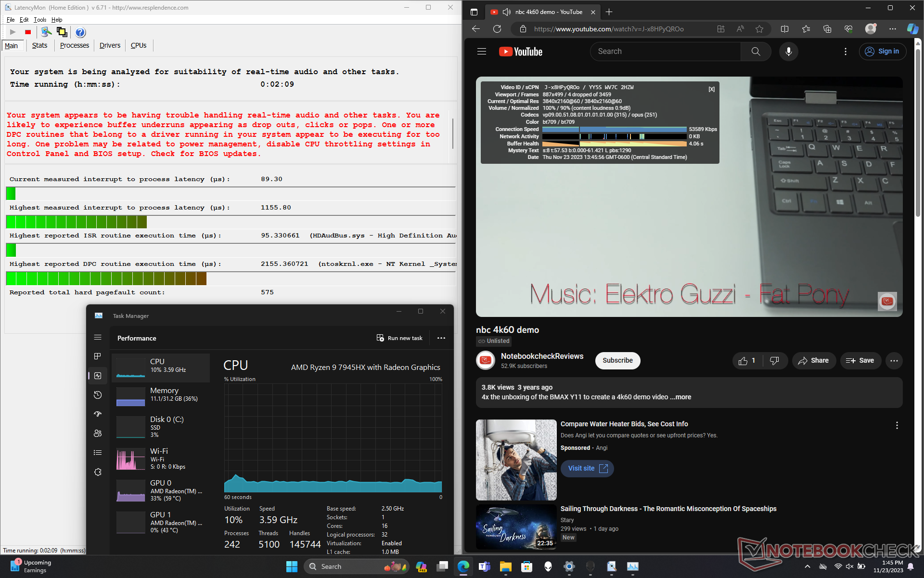
Task: Switch to the Drivers tab in LatencyMon
Action: click(110, 45)
